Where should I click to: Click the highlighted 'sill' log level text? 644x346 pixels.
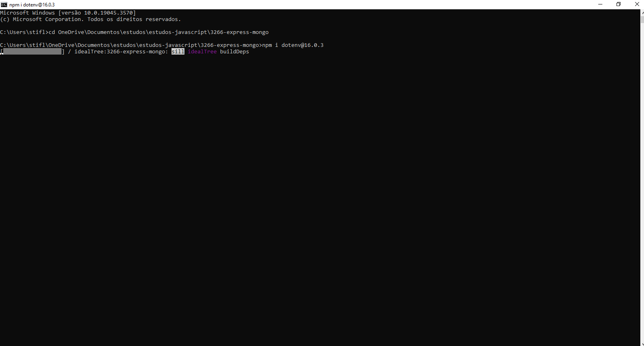[178, 52]
